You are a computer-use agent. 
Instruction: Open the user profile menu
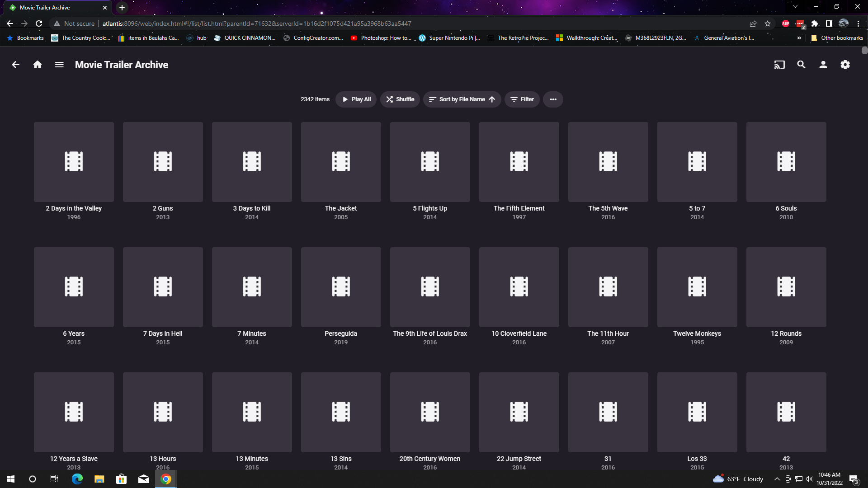tap(823, 65)
